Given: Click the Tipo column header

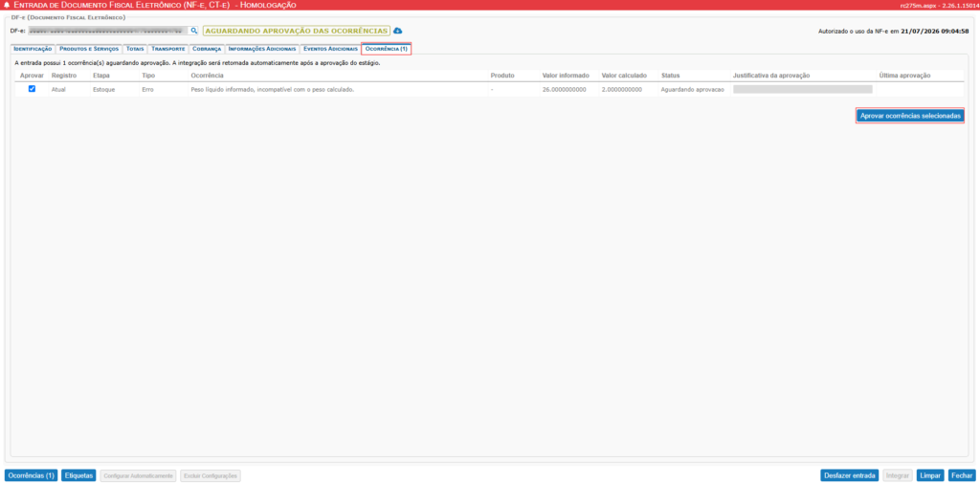Looking at the screenshot, I should coord(148,76).
